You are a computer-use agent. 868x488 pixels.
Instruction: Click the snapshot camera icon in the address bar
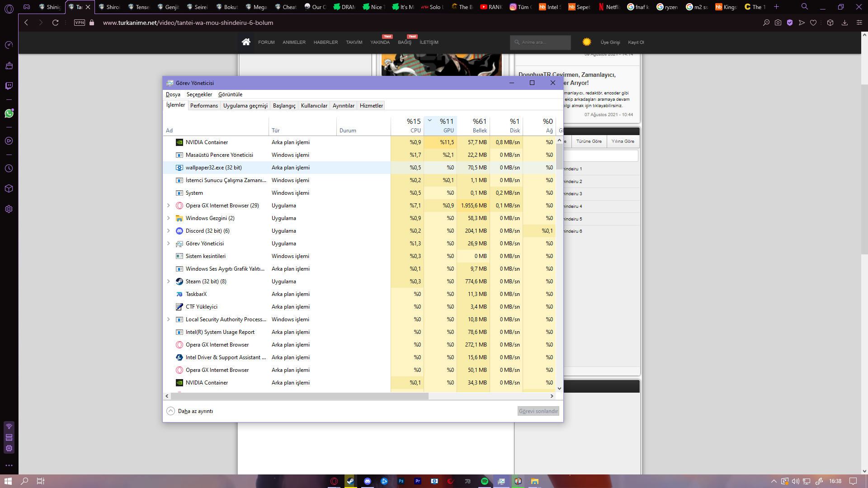coord(778,23)
